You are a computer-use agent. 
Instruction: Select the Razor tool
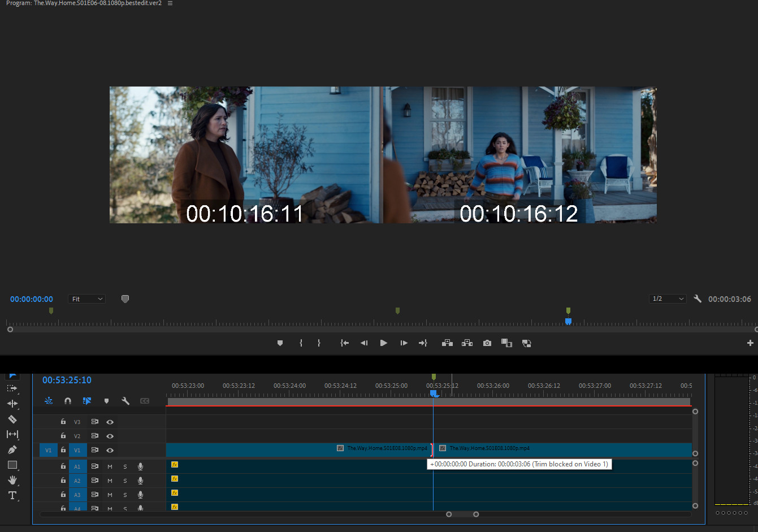[x=12, y=419]
